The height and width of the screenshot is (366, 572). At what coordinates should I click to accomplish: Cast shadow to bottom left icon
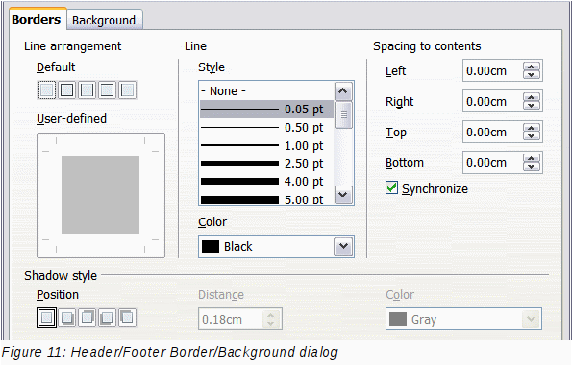click(x=107, y=317)
